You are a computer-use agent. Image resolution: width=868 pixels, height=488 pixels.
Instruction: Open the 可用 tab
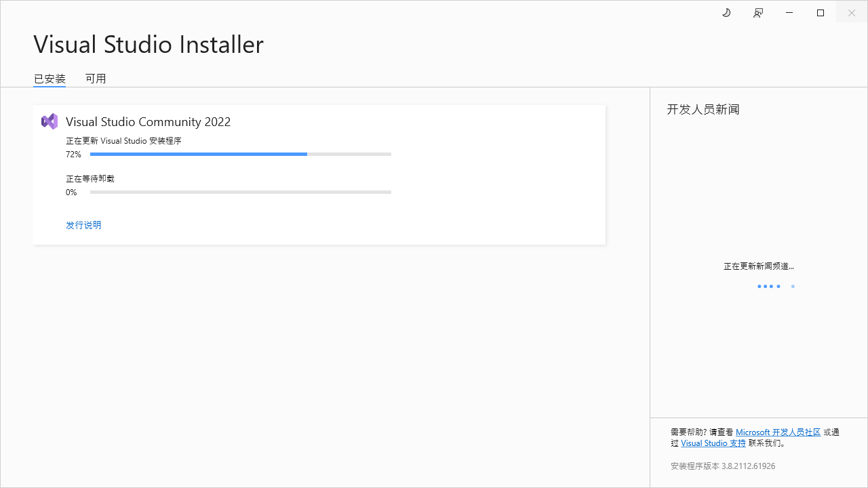coord(96,79)
